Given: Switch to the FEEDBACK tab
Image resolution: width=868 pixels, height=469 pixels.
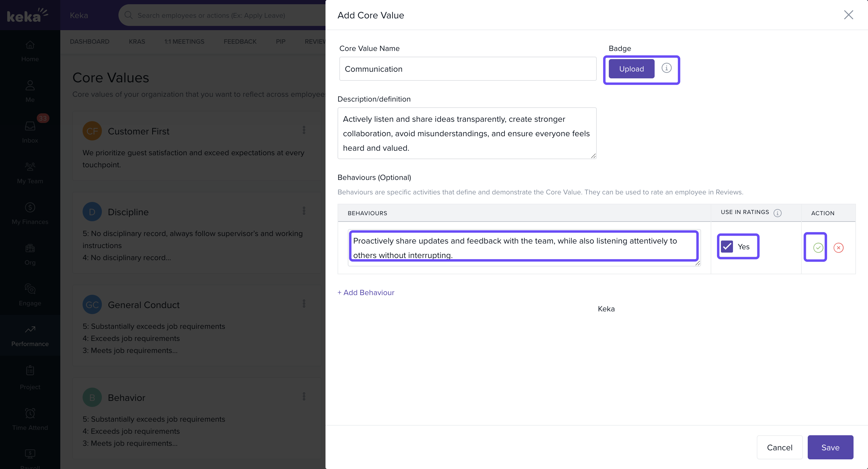Looking at the screenshot, I should (240, 41).
